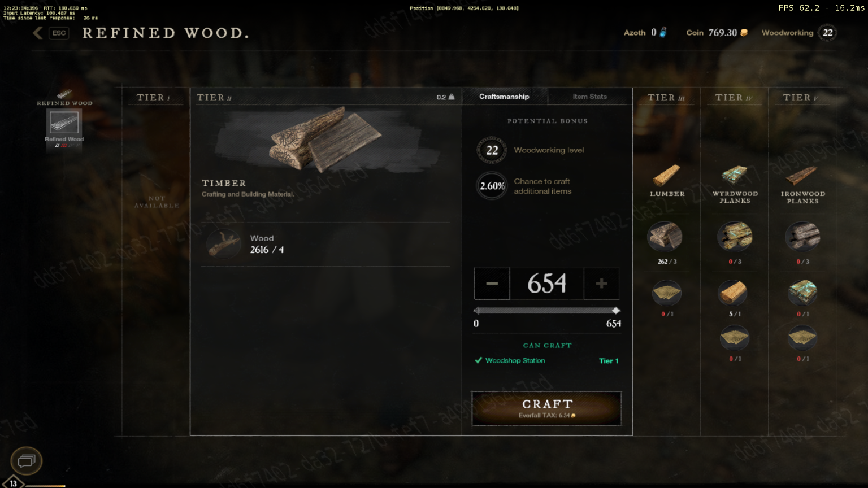Open the Craftsmanship tab
868x488 pixels.
(x=505, y=97)
